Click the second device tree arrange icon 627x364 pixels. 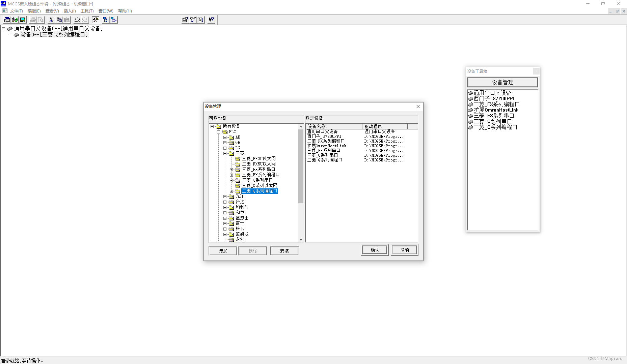point(114,20)
